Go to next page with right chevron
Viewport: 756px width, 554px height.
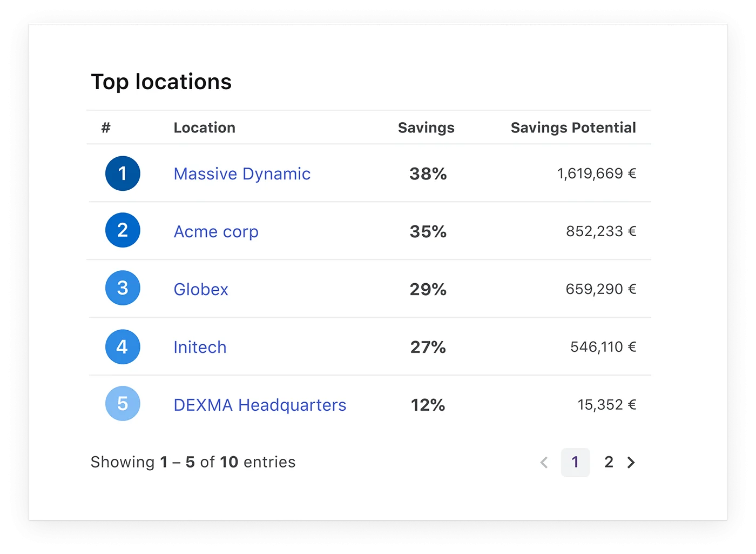tap(631, 463)
